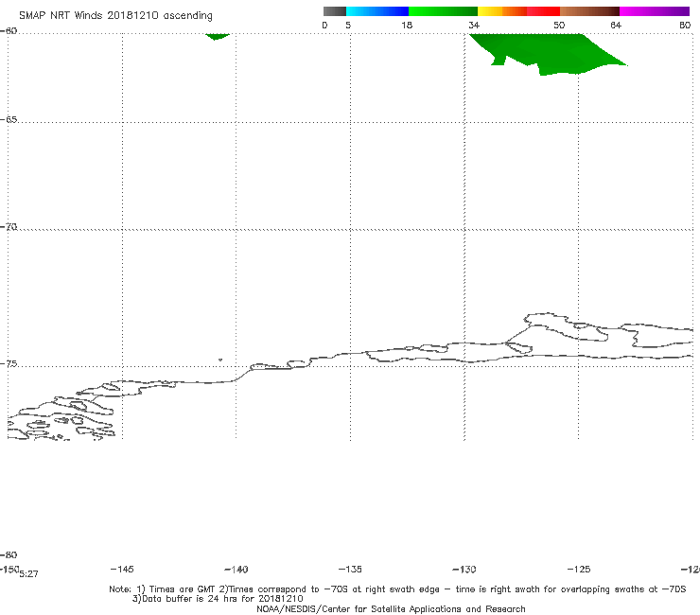Click the latitude label '-70'
The image size is (700, 615).
pos(9,227)
